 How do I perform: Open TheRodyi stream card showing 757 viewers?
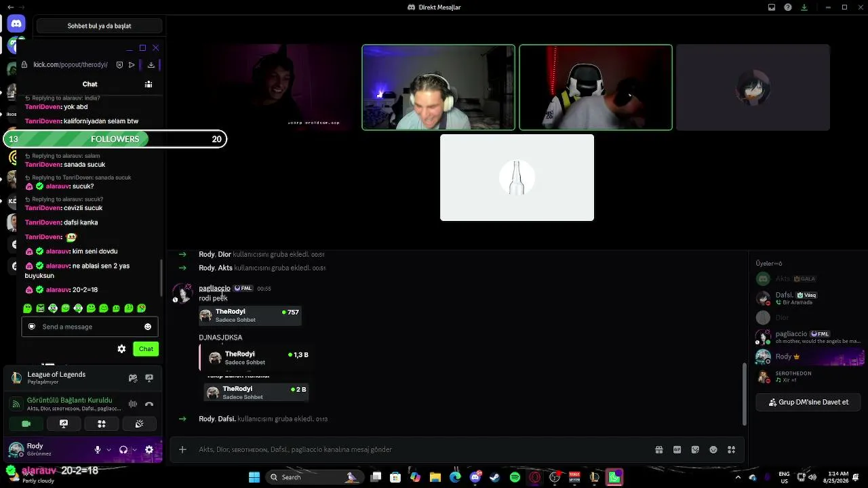(250, 315)
